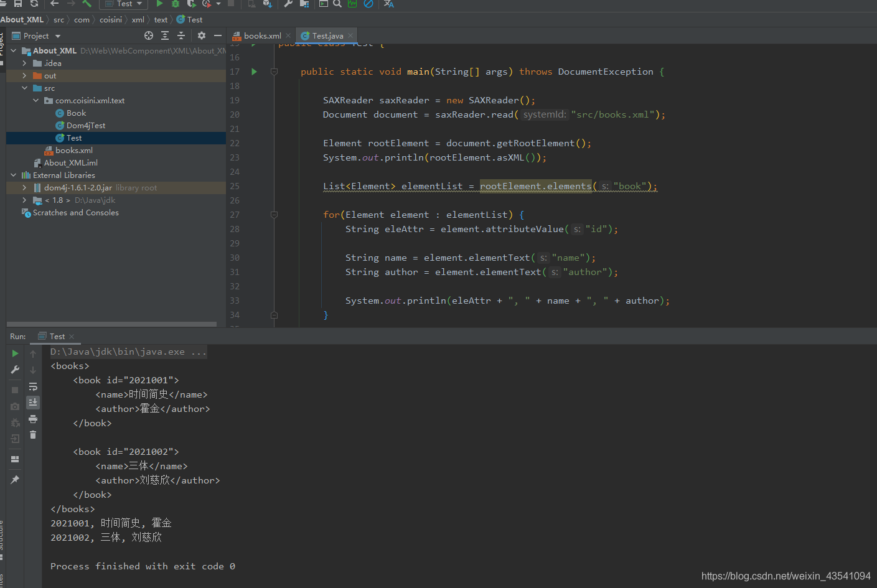Click the blue circle-slash toolbar icon
The height and width of the screenshot is (588, 877).
point(368,4)
